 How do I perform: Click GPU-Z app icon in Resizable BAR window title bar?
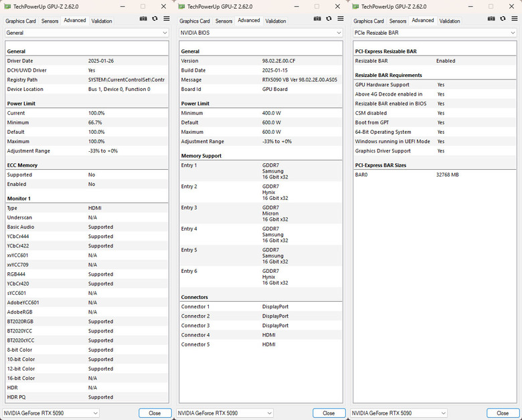(x=355, y=6)
